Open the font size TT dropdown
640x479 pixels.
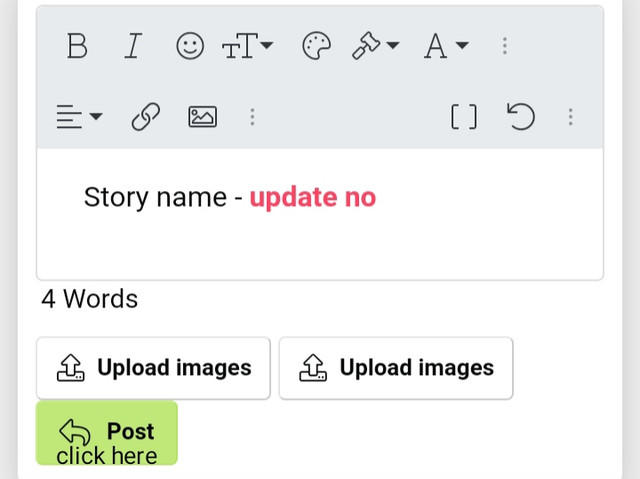point(247,46)
